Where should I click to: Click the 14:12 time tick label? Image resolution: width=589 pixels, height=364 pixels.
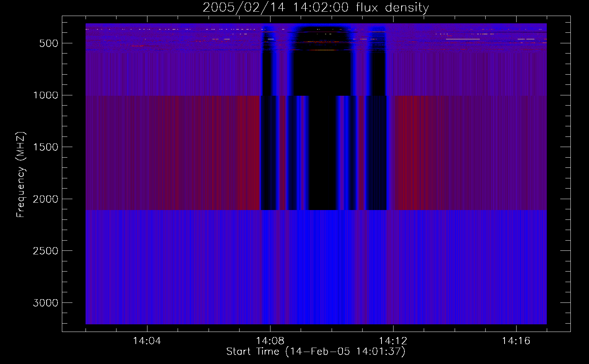coord(393,341)
